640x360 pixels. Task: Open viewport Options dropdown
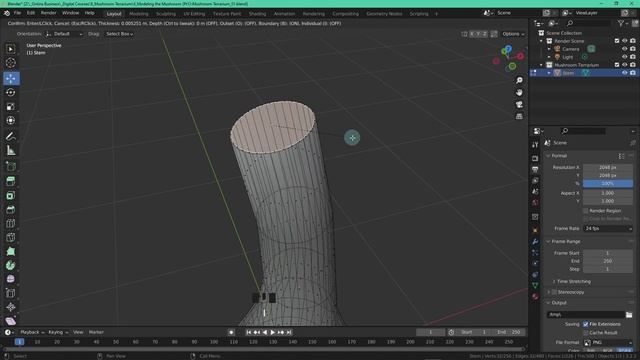click(x=513, y=34)
